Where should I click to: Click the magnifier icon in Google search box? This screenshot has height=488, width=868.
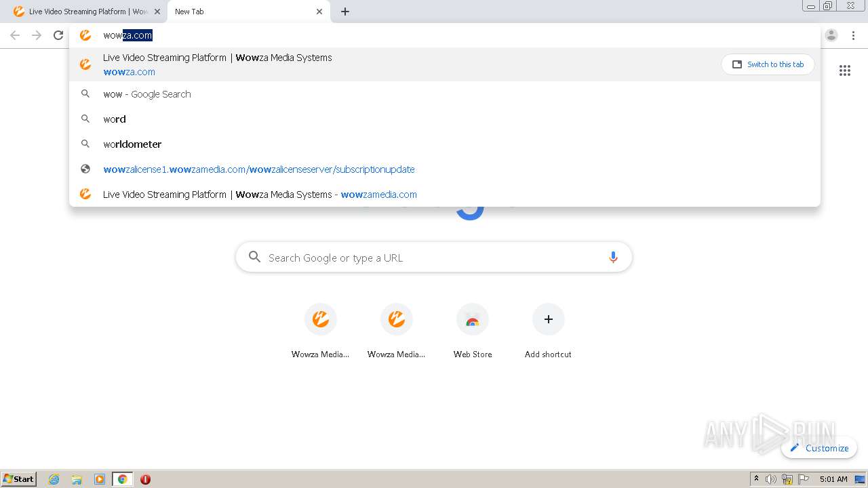click(x=254, y=257)
